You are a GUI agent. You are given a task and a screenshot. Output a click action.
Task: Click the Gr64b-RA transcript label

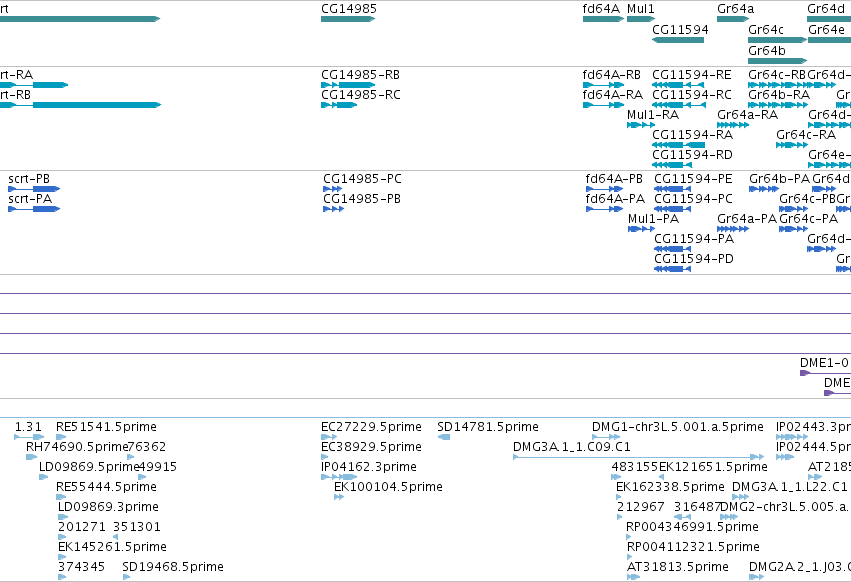click(779, 94)
